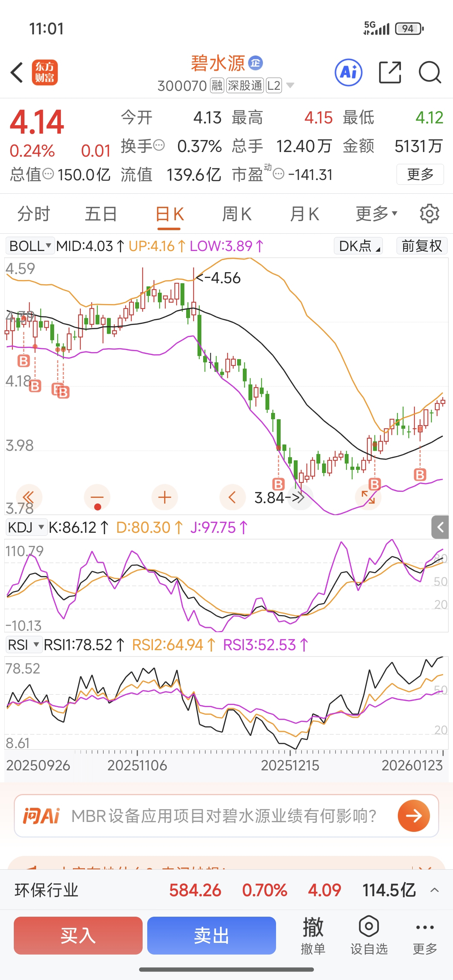
Task: Tap the share icon
Action: [x=390, y=72]
